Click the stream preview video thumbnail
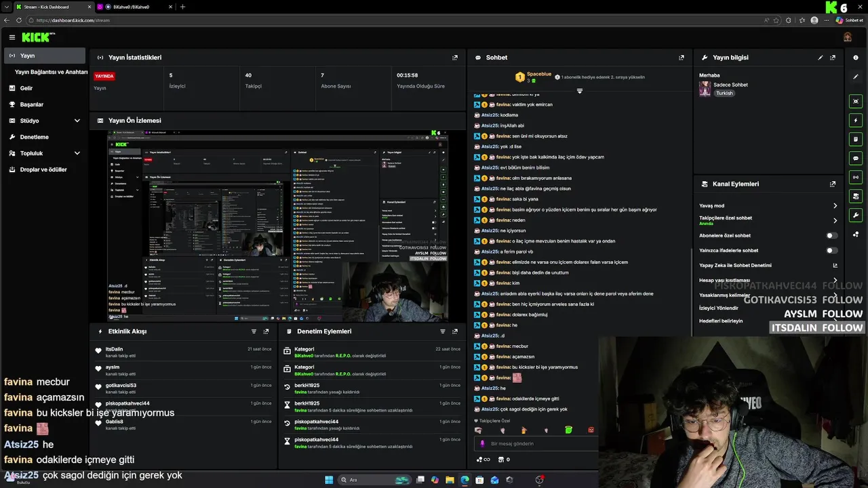The image size is (868, 488). pos(278,226)
